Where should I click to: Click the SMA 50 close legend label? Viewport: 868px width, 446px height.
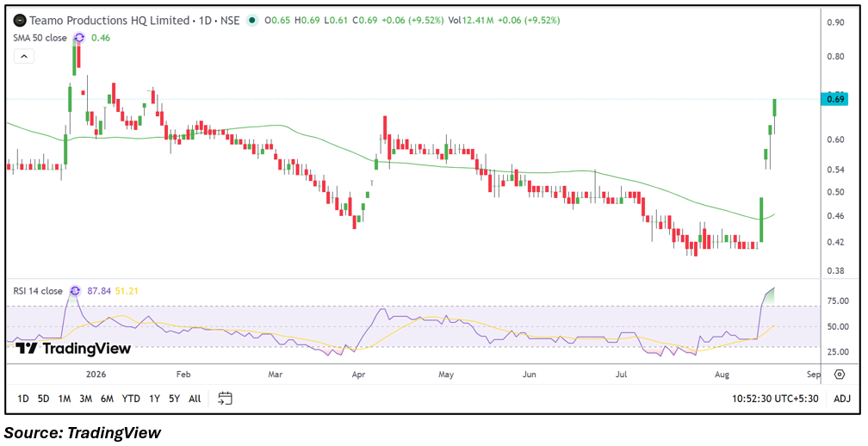pos(40,38)
